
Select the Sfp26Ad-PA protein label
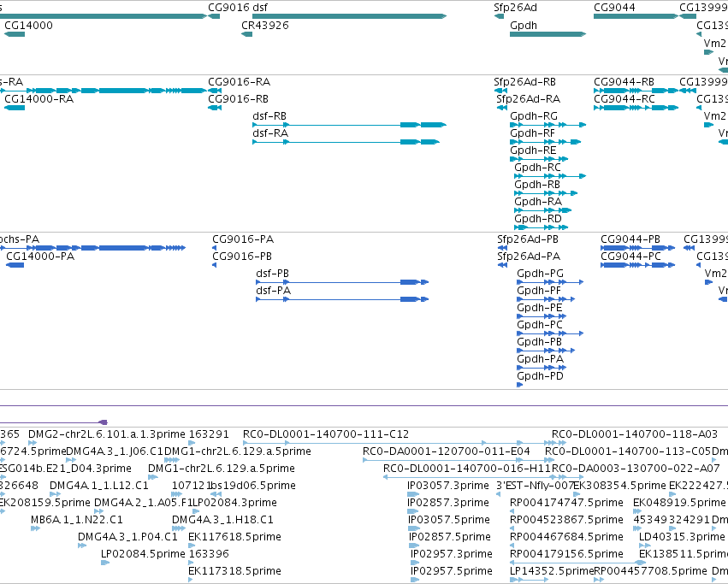[x=529, y=257]
